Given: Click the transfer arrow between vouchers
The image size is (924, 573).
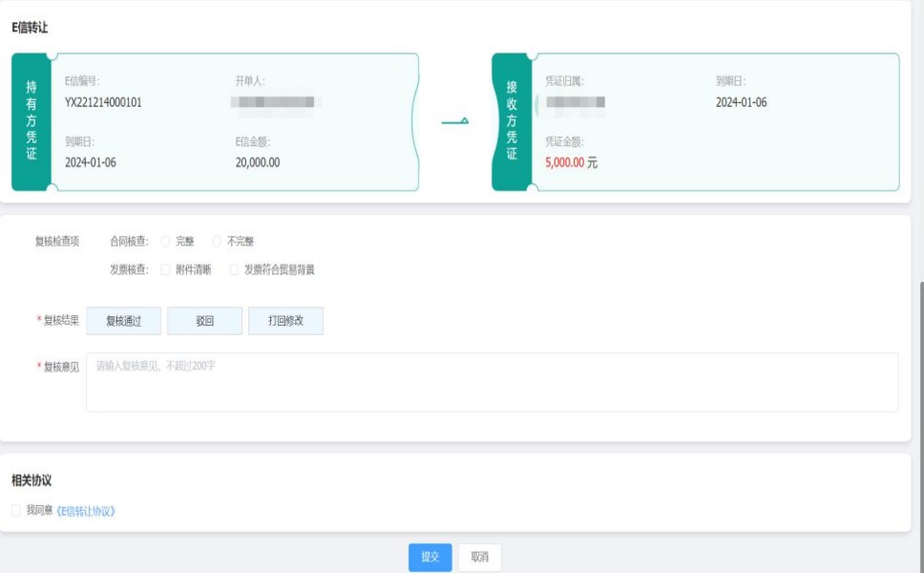Looking at the screenshot, I should point(454,121).
